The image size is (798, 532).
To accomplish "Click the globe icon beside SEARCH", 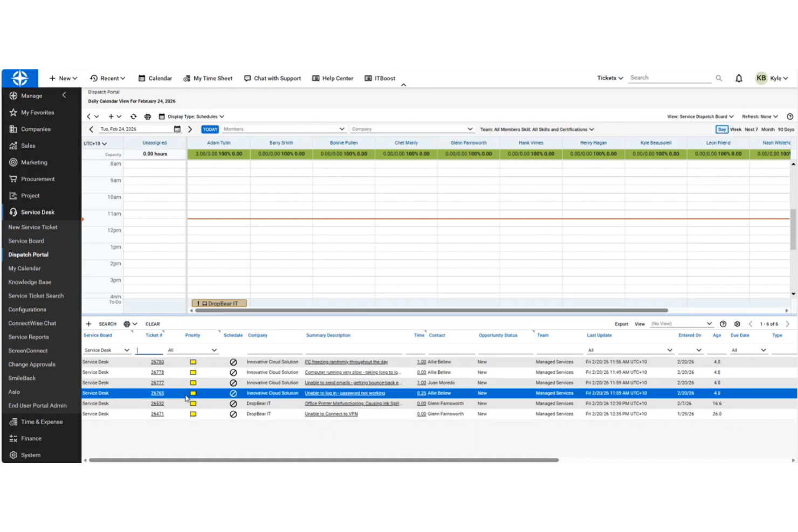I will 128,323.
